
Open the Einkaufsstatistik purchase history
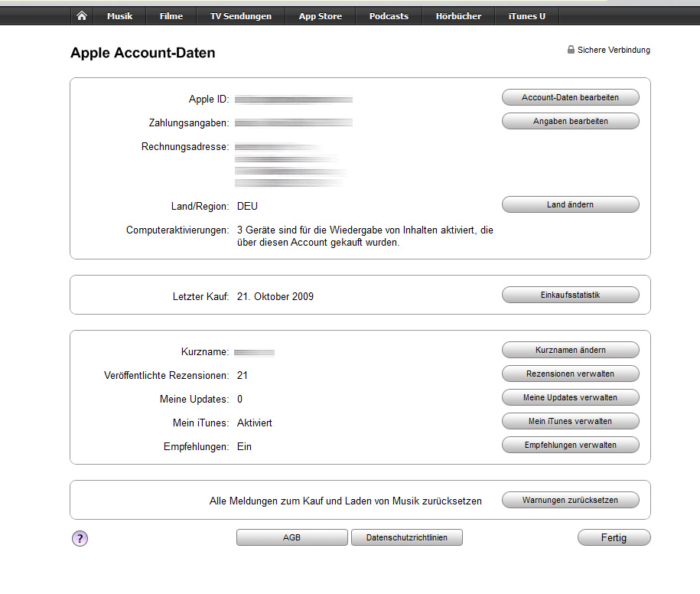(x=571, y=295)
